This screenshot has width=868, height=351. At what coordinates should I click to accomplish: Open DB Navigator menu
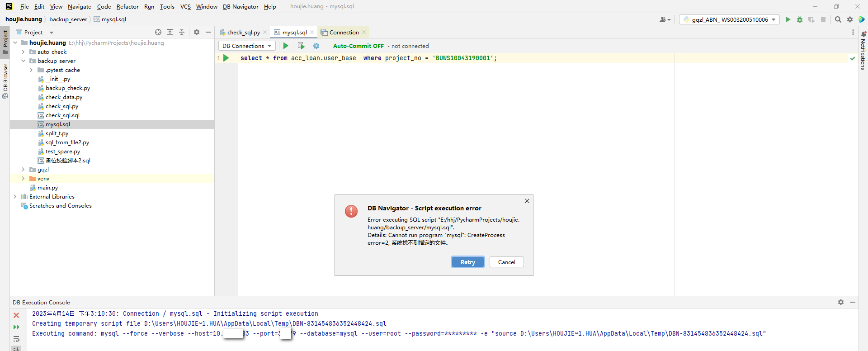click(x=241, y=6)
